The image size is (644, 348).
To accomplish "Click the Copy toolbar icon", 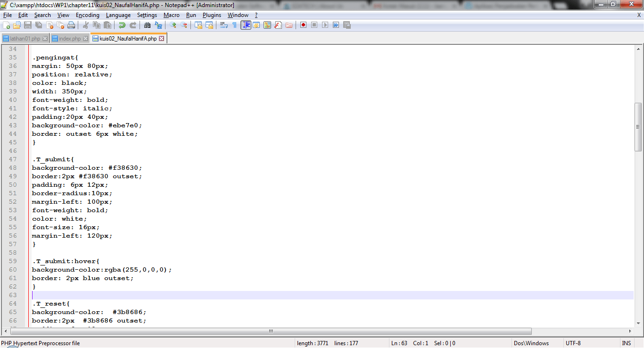I will click(x=97, y=25).
